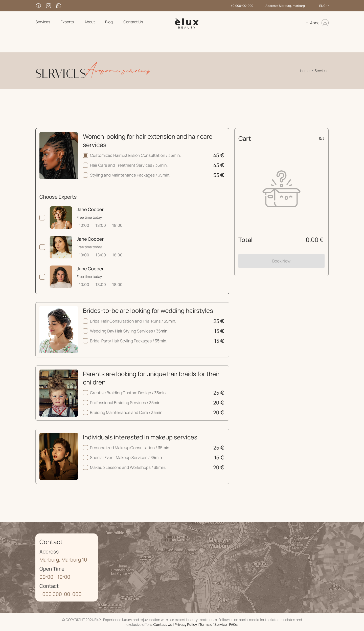
Task: Open the Blog menu item
Action: click(x=109, y=22)
